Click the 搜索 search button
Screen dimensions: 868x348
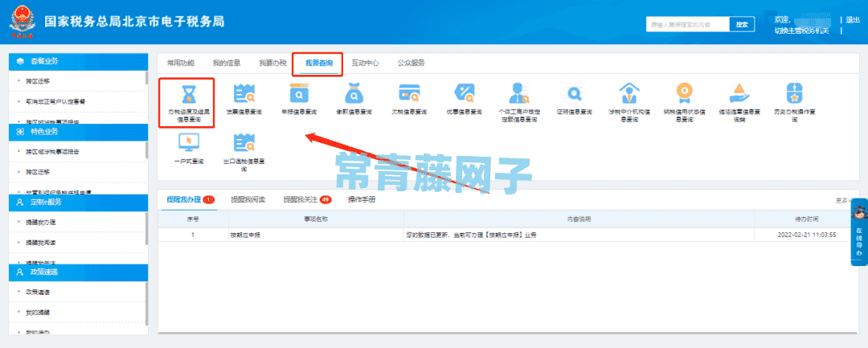[742, 24]
